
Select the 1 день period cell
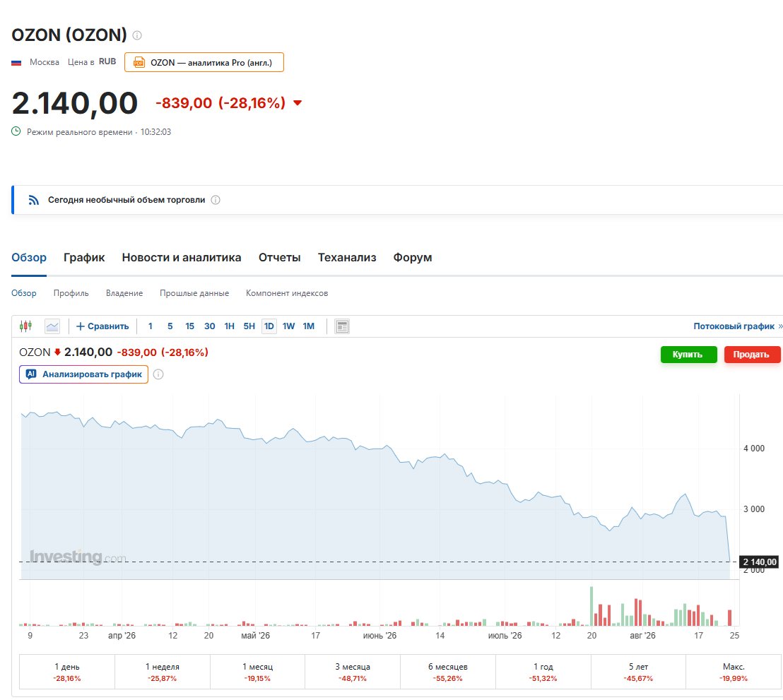67,672
